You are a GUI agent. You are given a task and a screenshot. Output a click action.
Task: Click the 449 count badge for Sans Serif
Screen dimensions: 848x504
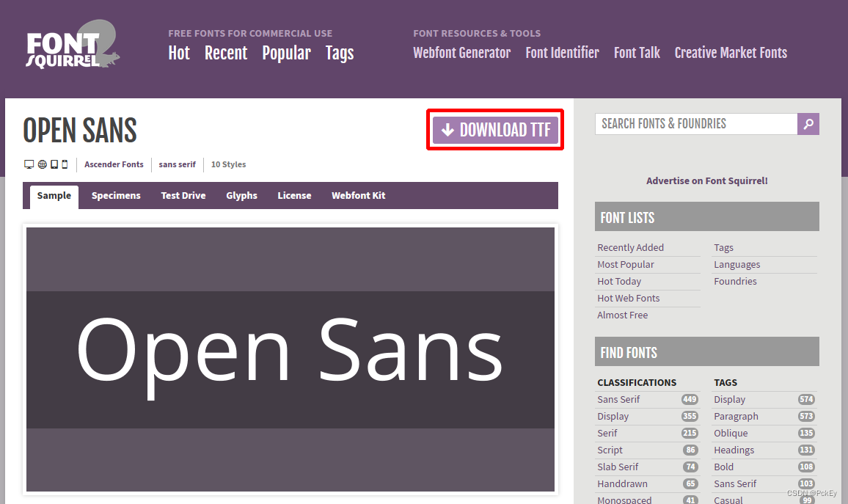(690, 400)
